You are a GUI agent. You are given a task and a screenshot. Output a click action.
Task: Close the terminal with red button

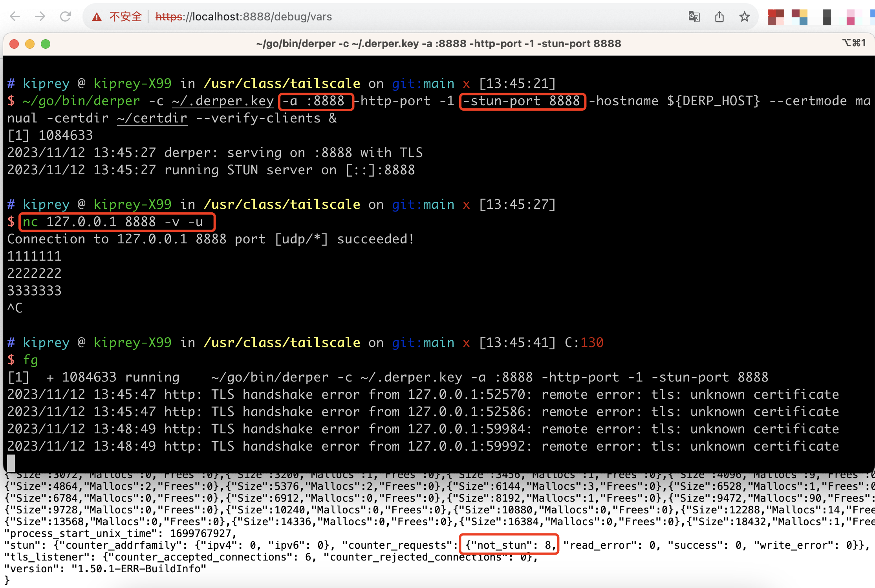14,44
